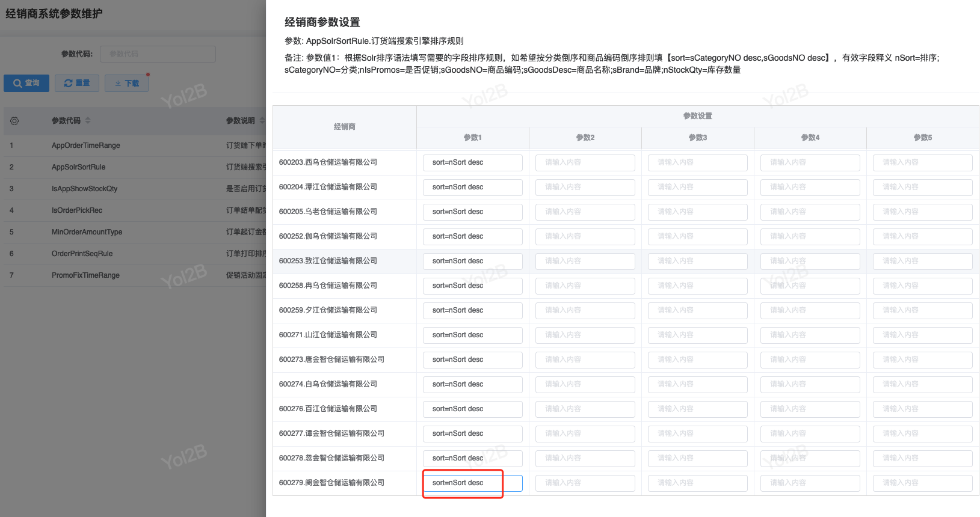Select the IsOrderPickRec row
This screenshot has width=980, height=517.
point(135,210)
